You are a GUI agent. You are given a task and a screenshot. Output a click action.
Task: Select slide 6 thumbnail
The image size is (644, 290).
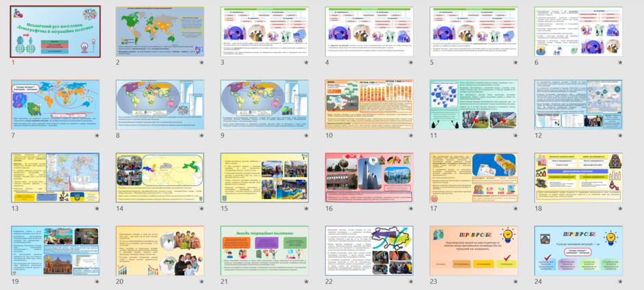(578, 31)
